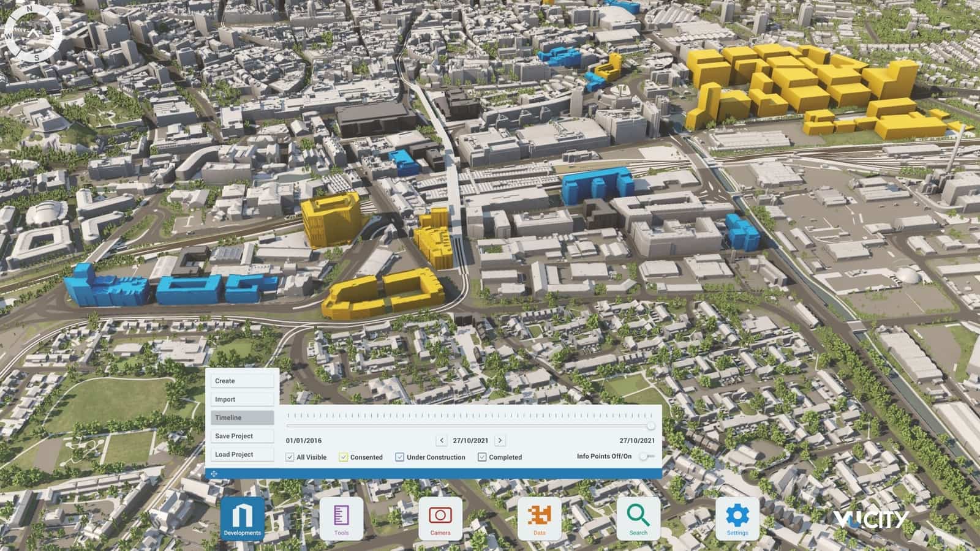Toggle the Consented developments checkbox
980x551 pixels.
[x=343, y=457]
